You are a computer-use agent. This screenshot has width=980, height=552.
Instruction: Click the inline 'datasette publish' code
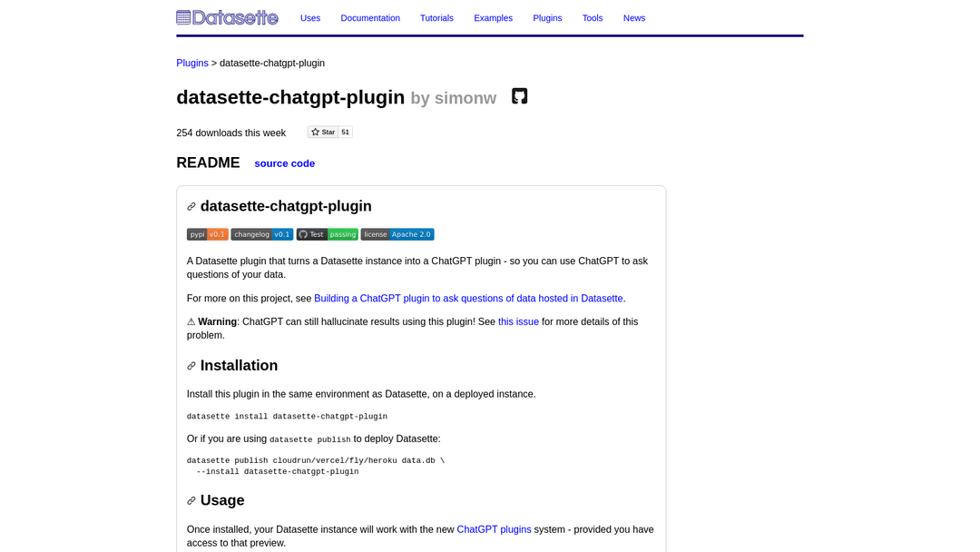point(310,439)
